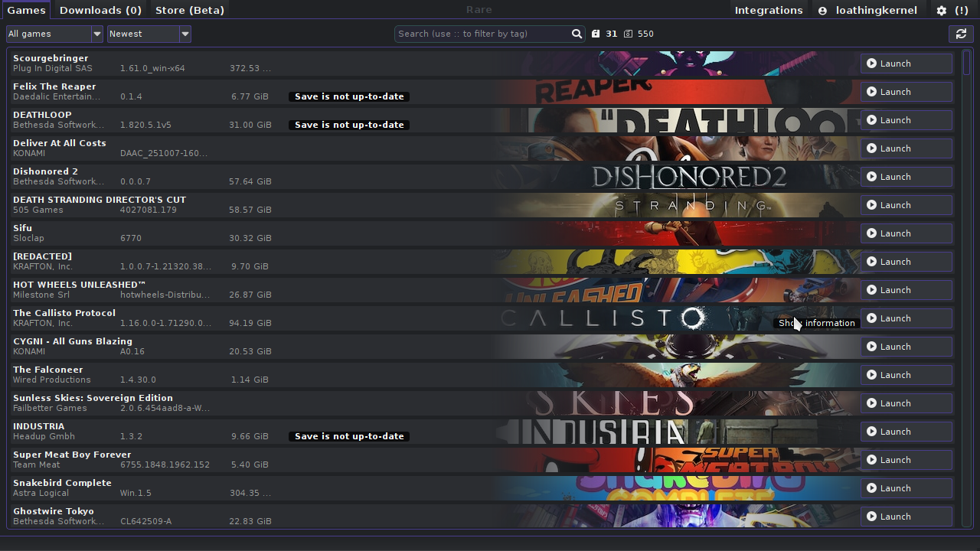Launch CYGNI - All Guns Blazing
The height and width of the screenshot is (551, 980).
click(906, 347)
